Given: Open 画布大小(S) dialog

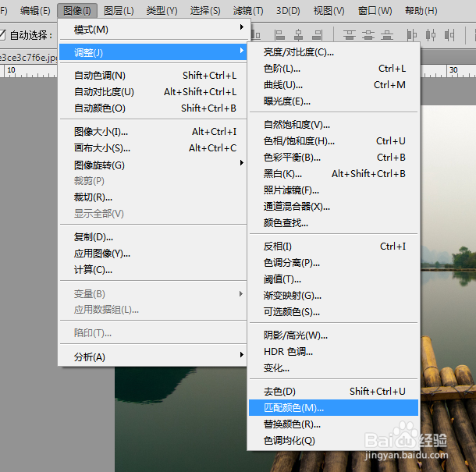Looking at the screenshot, I should point(153,147).
